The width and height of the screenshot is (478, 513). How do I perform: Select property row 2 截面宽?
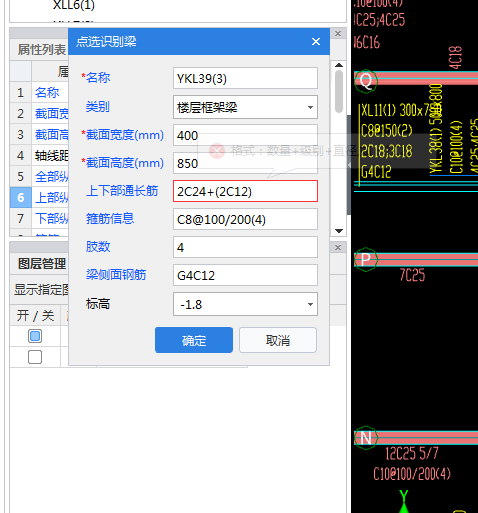point(39,113)
